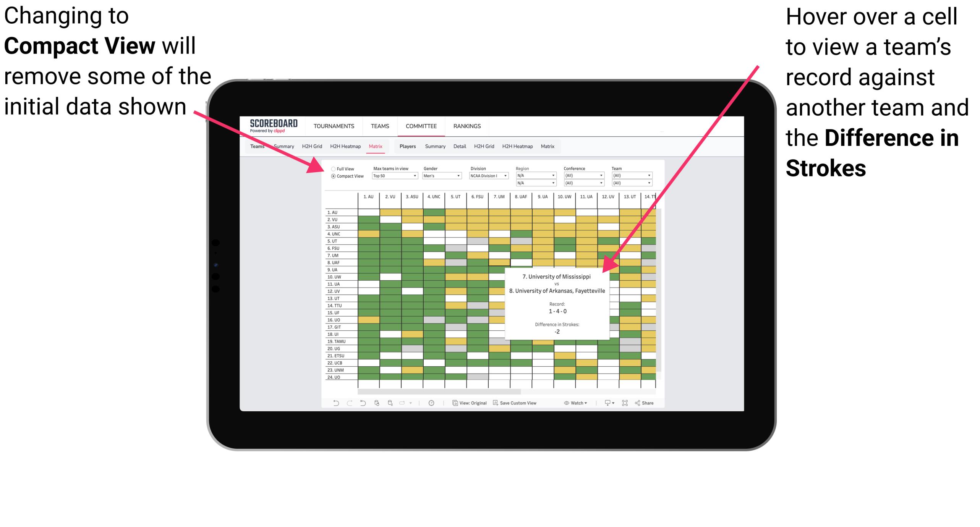Click the Matrix tab in navigation
The width and height of the screenshot is (980, 527).
(375, 145)
